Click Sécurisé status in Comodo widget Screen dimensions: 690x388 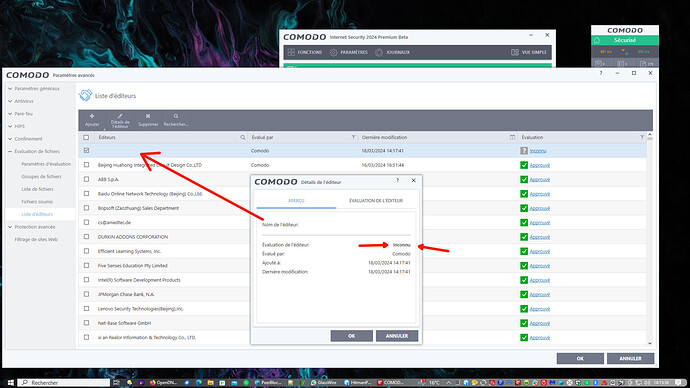[x=625, y=40]
